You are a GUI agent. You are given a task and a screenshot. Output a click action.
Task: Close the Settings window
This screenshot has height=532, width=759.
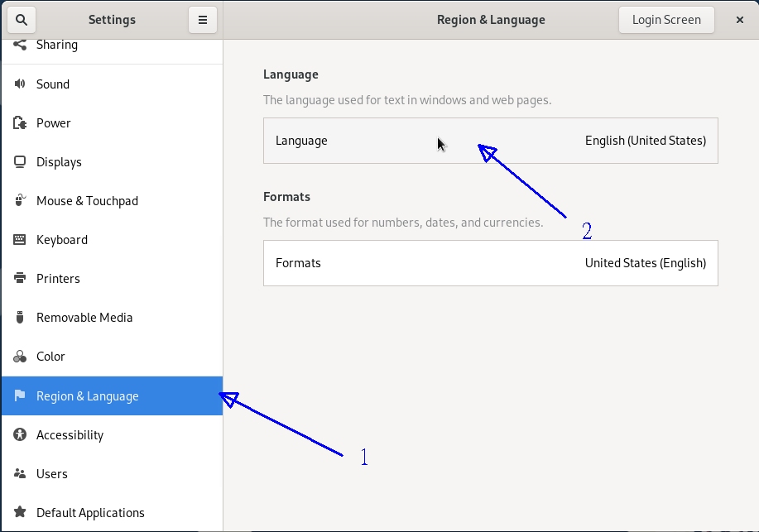740,20
